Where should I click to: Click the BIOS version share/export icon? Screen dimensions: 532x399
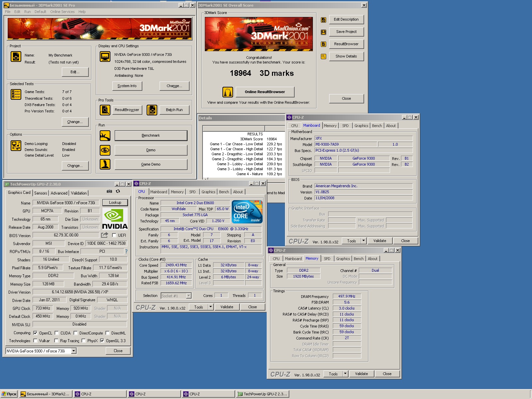click(x=104, y=235)
